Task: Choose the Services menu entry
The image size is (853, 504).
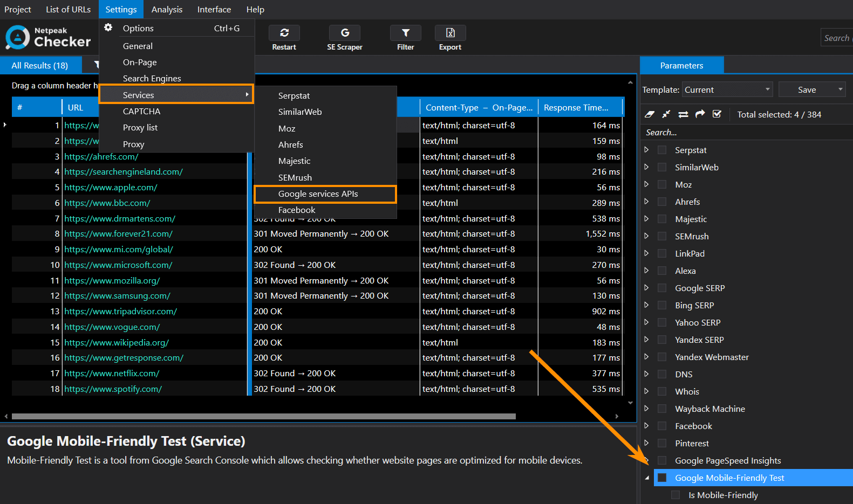Action: (176, 95)
